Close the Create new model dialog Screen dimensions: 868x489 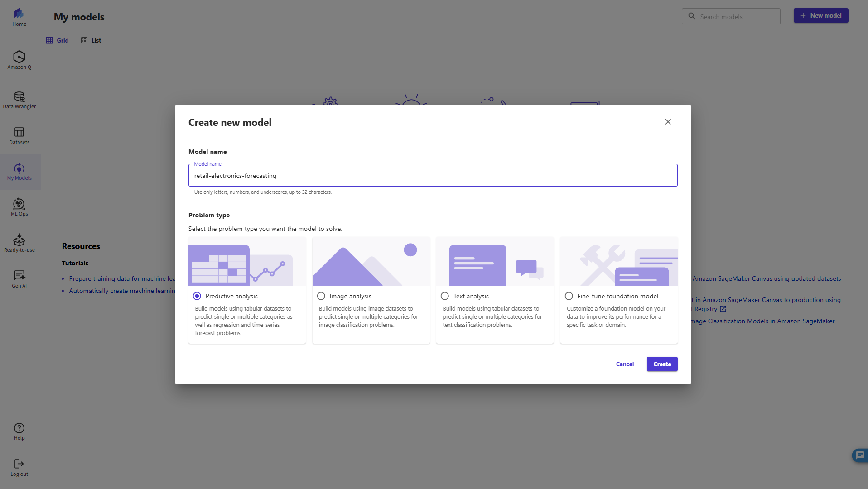pyautogui.click(x=668, y=122)
